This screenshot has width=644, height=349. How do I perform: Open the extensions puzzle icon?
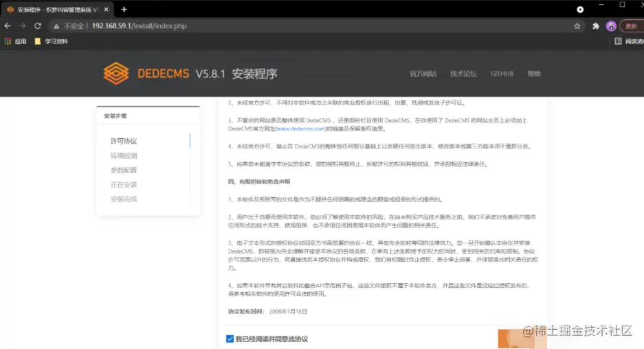click(595, 26)
